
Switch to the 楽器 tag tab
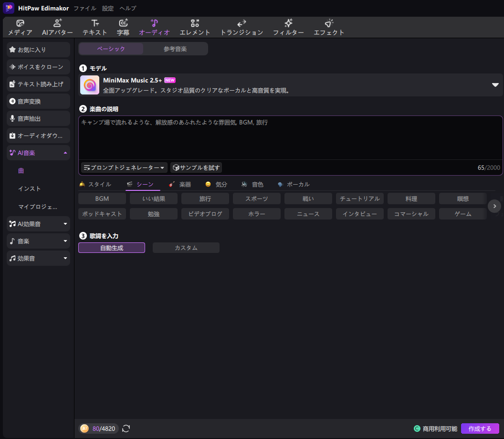[180, 184]
